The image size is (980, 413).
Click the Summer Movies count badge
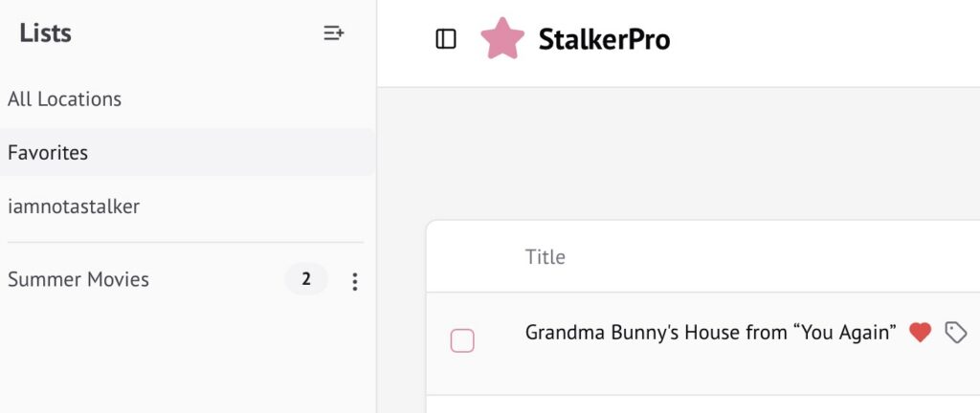306,280
